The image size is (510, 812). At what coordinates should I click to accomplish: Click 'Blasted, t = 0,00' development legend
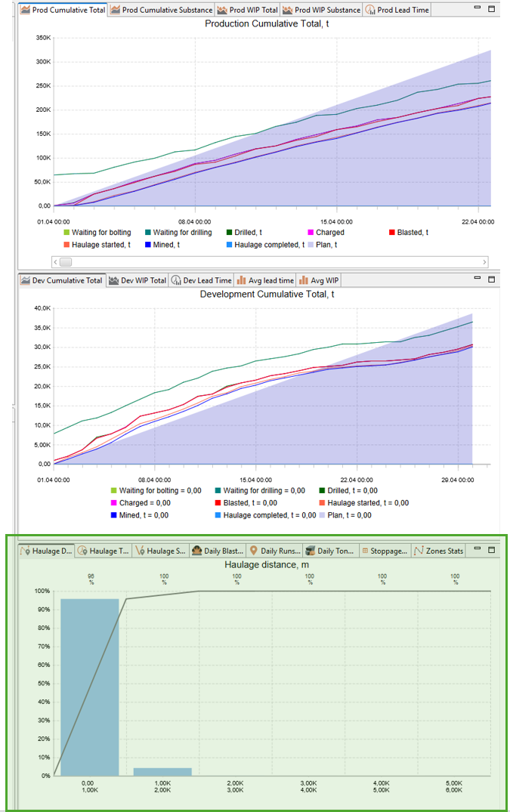coord(246,503)
